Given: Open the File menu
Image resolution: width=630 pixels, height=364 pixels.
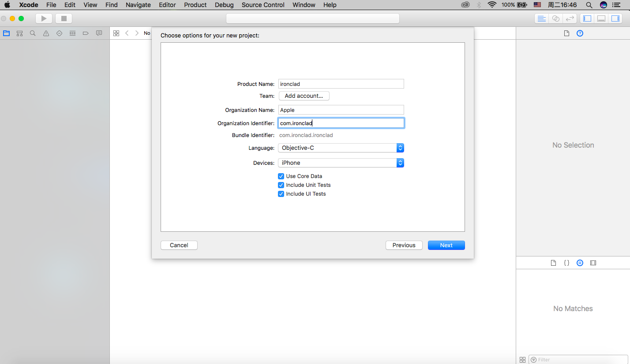Looking at the screenshot, I should point(51,5).
